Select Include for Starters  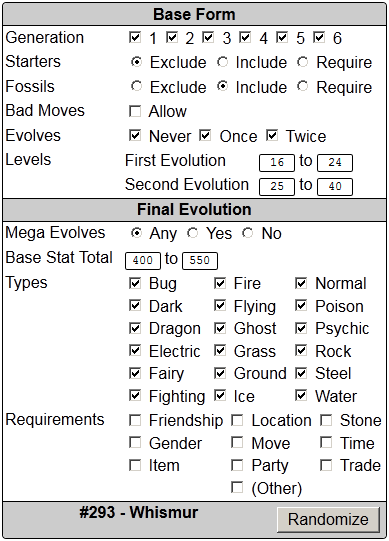pos(223,62)
